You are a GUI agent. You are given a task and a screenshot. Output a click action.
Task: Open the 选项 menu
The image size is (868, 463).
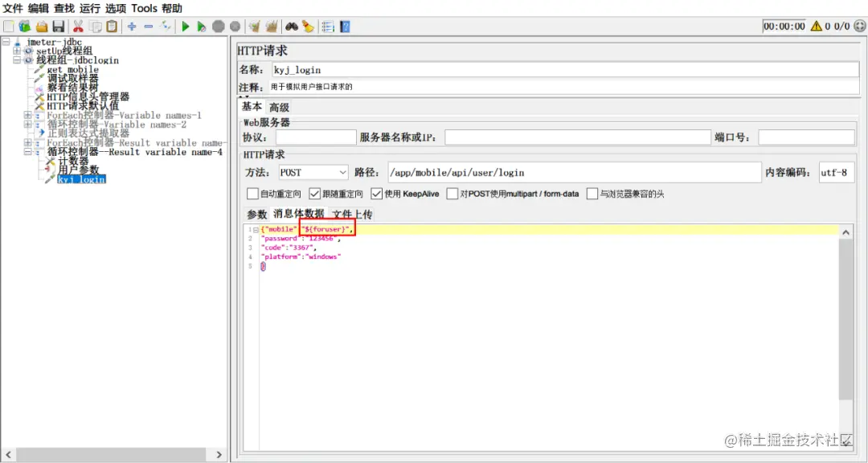(115, 8)
